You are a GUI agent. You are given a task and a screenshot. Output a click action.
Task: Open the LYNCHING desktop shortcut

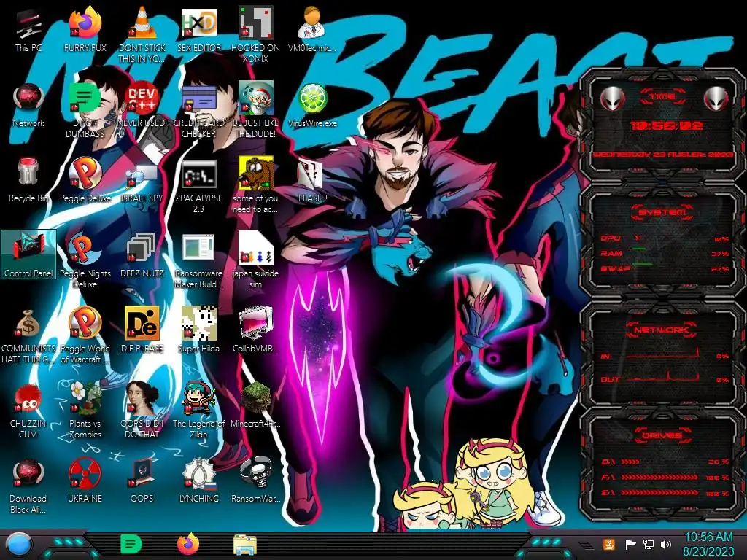click(x=198, y=481)
